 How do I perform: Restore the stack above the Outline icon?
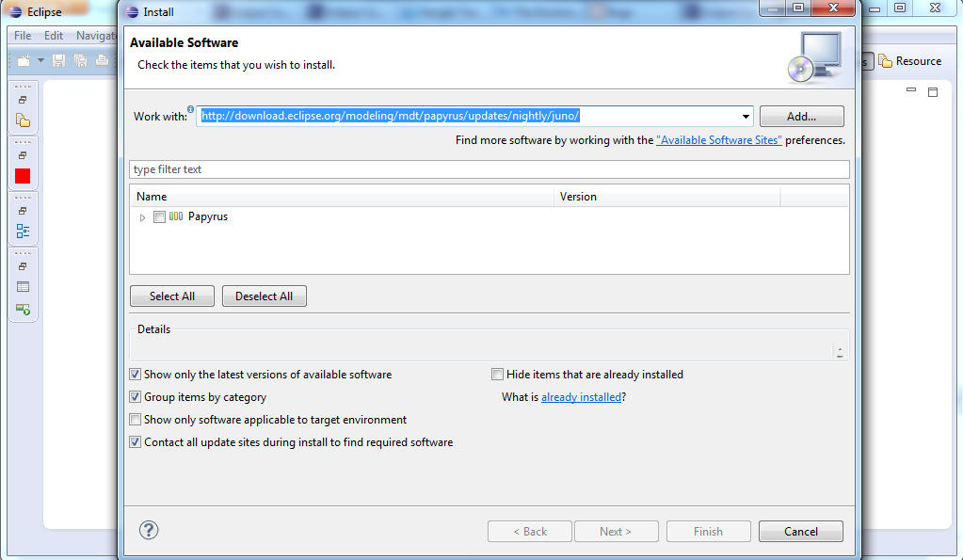pyautogui.click(x=23, y=211)
